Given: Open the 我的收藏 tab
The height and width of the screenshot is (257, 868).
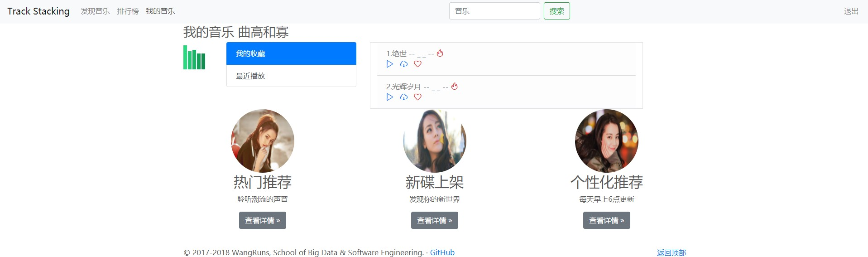Looking at the screenshot, I should (291, 53).
